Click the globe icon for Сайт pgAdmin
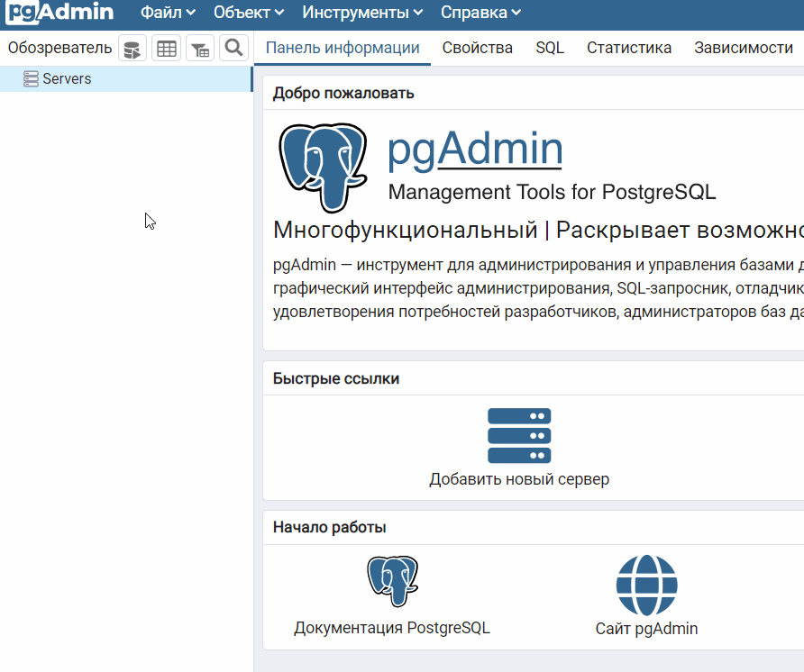The height and width of the screenshot is (672, 804). [646, 585]
